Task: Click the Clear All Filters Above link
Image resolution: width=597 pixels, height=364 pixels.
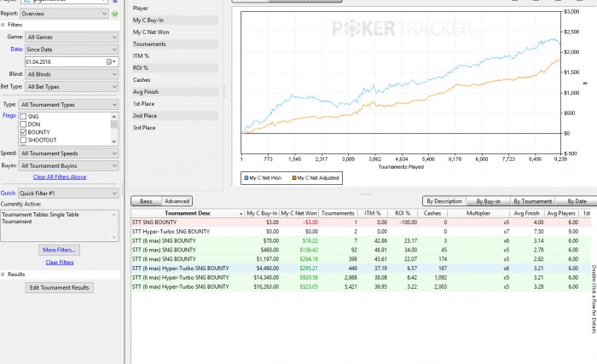Action: 60,177
